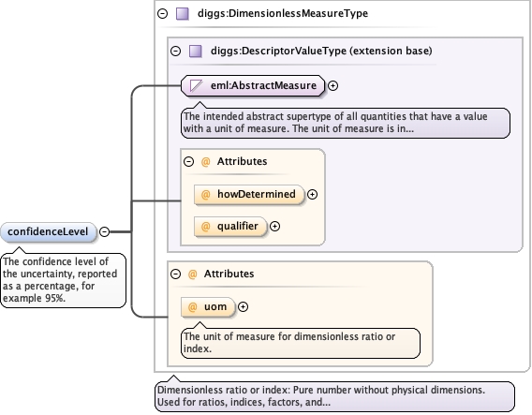Image resolution: width=532 pixels, height=415 pixels.
Task: Click the purple DimensionlessMeasureType type icon
Action: pyautogui.click(x=183, y=13)
